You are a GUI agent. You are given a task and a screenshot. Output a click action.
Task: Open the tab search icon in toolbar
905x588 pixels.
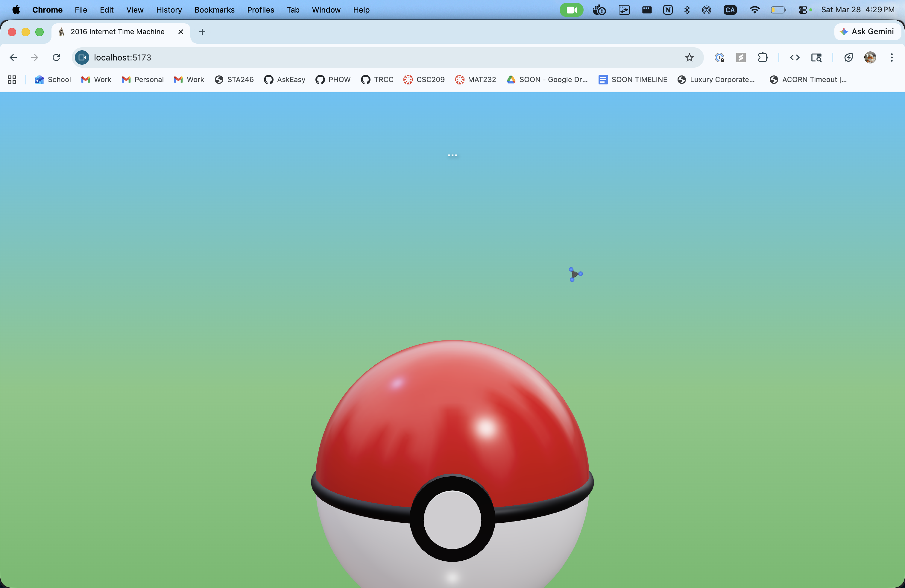[x=816, y=57]
